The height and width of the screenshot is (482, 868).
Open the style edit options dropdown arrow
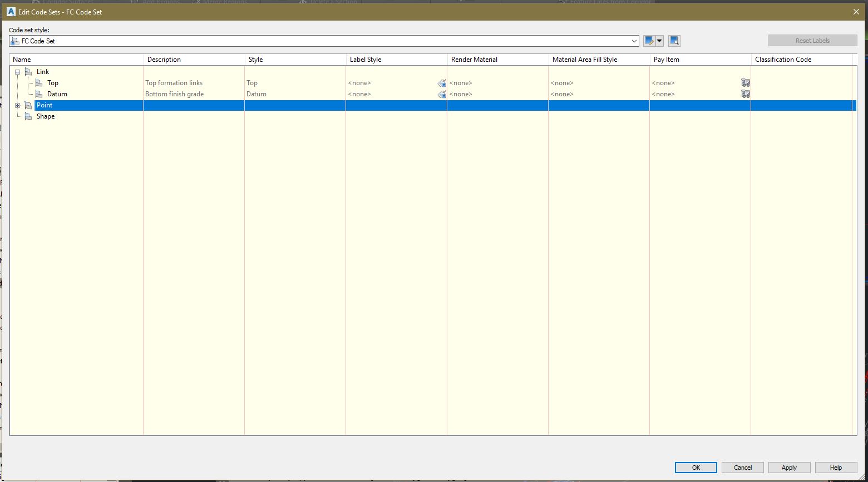point(659,41)
